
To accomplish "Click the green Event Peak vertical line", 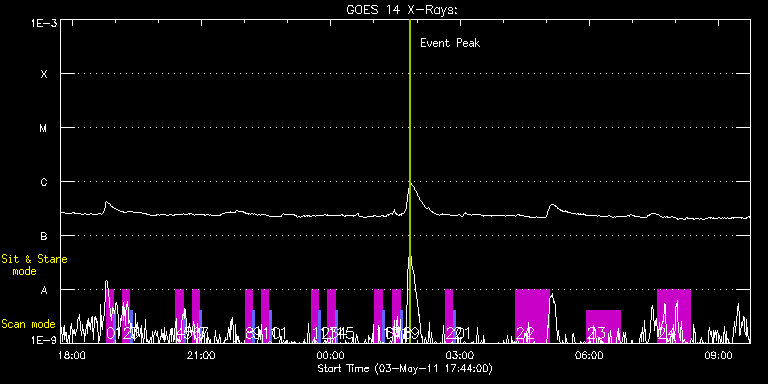I will click(409, 181).
